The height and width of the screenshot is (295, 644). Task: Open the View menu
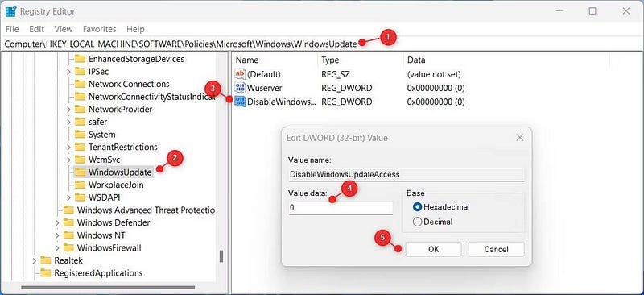pos(64,29)
